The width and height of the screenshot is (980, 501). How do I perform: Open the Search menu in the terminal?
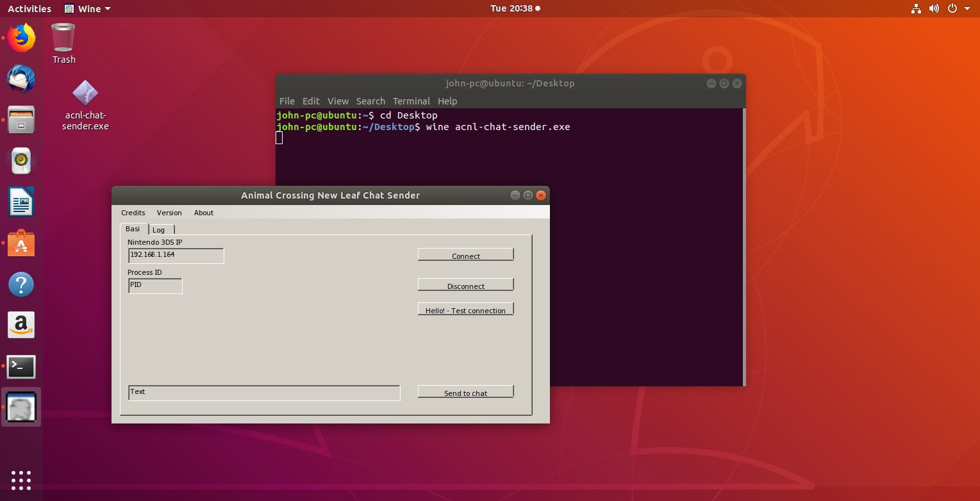point(370,101)
